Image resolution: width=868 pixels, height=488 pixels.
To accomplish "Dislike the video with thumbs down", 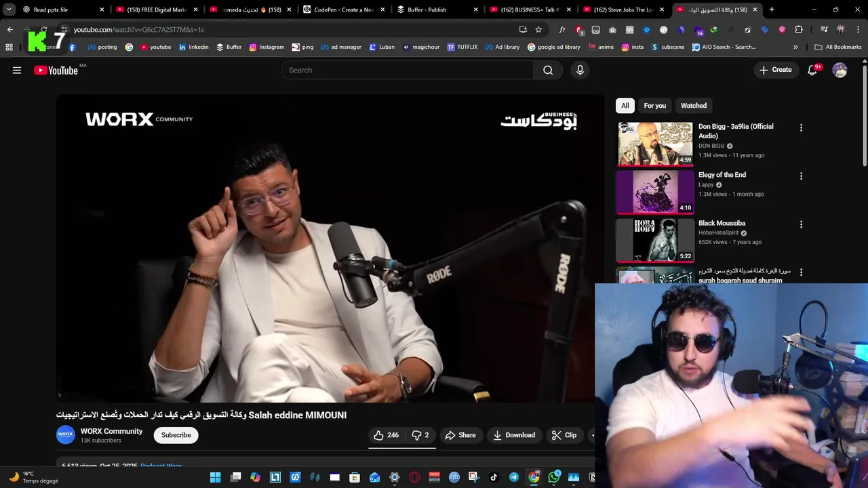I will pyautogui.click(x=420, y=435).
